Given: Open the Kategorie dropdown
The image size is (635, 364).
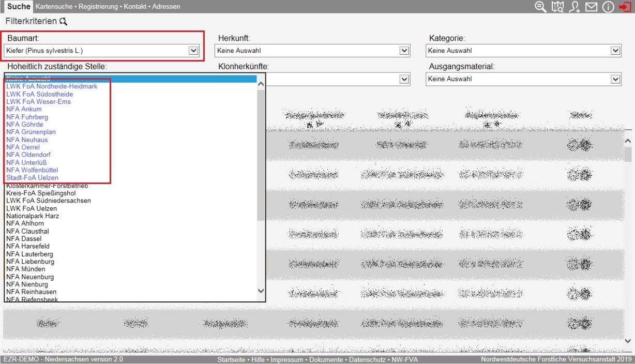Looking at the screenshot, I should [615, 51].
